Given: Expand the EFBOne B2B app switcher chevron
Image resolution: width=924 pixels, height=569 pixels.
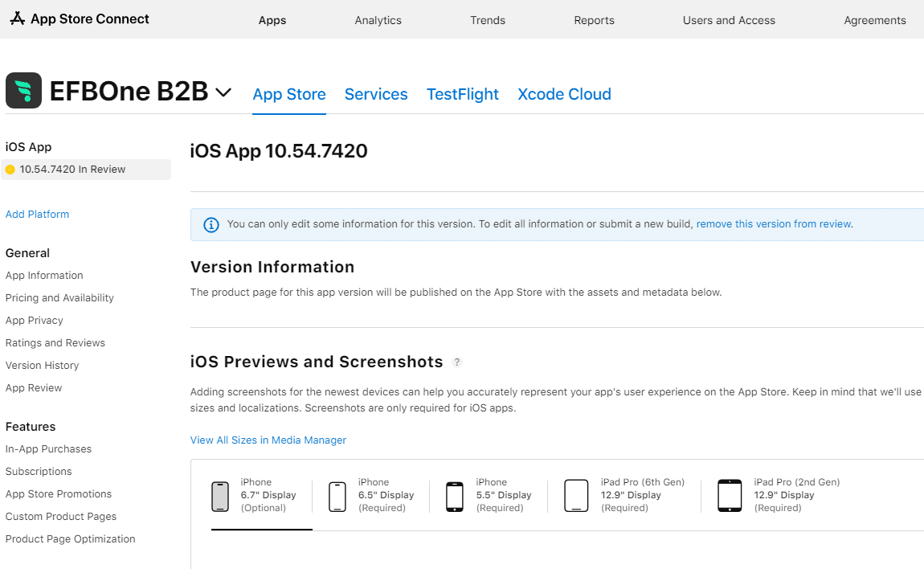Looking at the screenshot, I should (223, 92).
